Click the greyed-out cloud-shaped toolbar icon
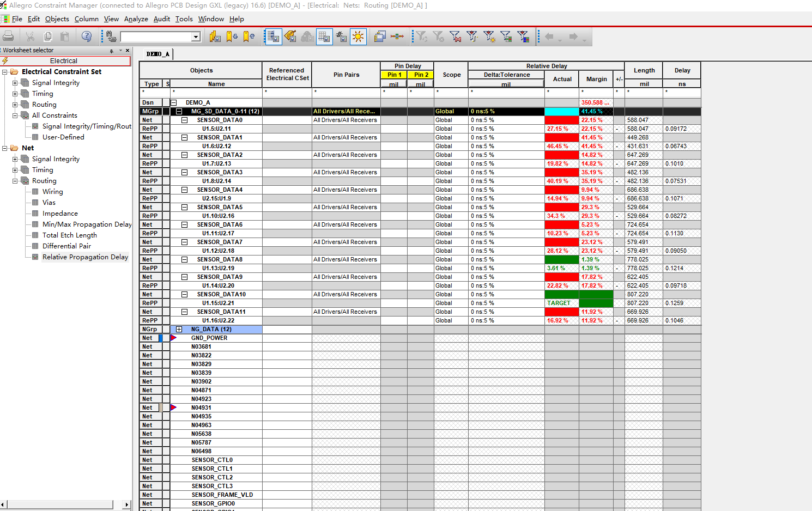The image size is (812, 511). pyautogui.click(x=307, y=36)
